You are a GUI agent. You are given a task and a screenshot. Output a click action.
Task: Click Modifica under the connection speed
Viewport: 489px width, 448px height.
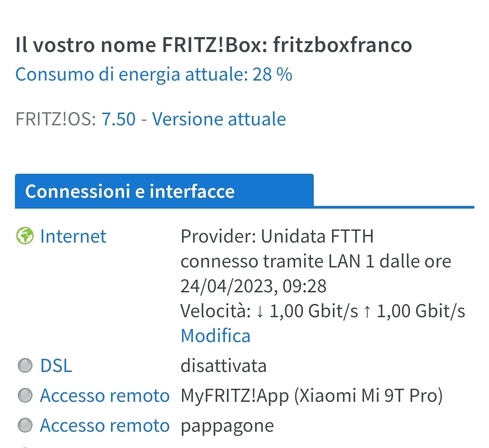(x=216, y=336)
